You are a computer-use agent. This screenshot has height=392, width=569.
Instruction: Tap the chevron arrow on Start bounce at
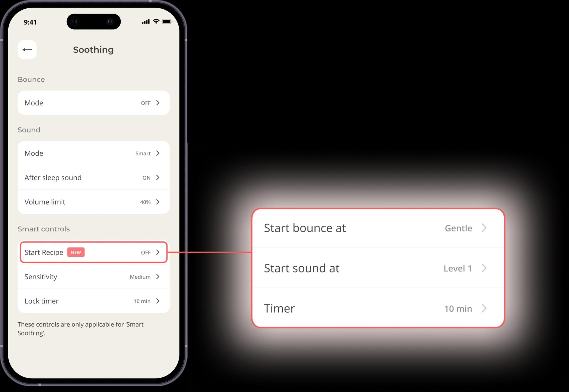tap(485, 228)
